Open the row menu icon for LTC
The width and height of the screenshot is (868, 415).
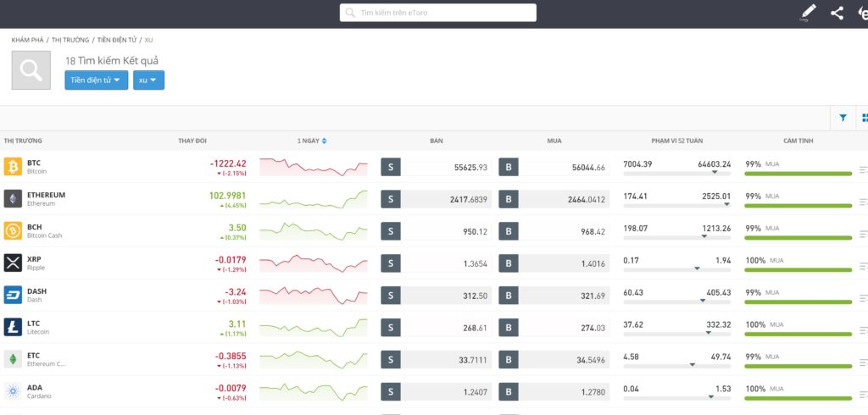click(x=864, y=331)
